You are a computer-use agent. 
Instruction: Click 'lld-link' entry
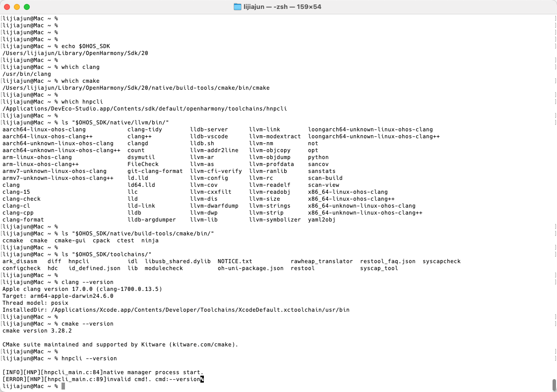[141, 206]
